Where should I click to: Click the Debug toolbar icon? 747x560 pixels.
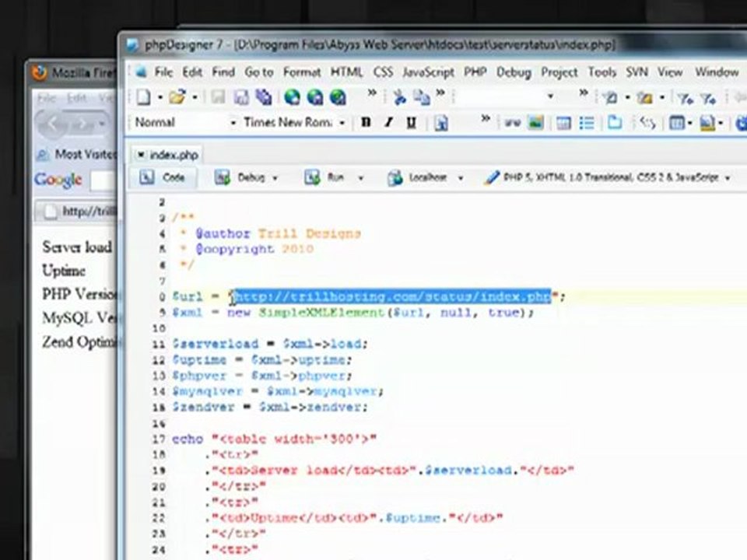(x=222, y=177)
